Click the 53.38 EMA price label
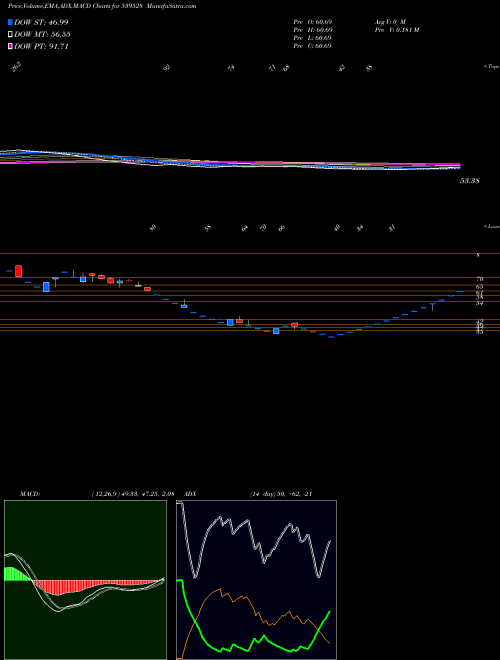Viewport: 500px width, 660px height. [x=470, y=181]
